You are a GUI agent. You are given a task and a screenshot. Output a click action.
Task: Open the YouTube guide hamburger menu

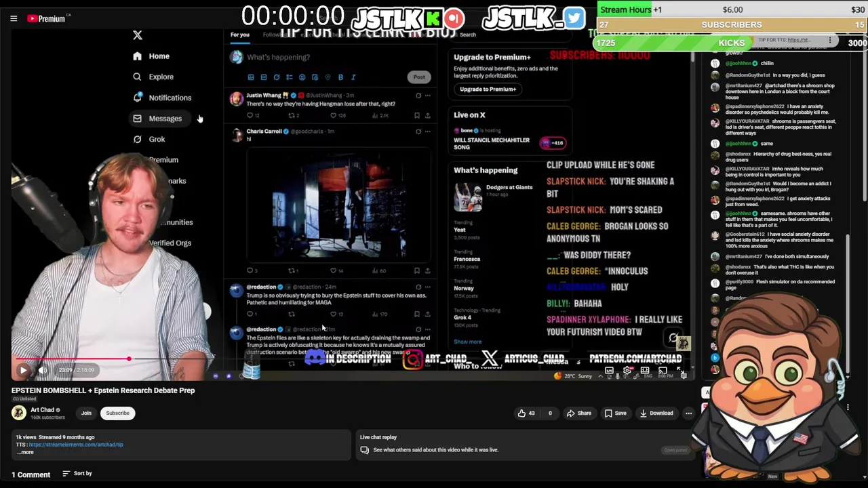14,18
